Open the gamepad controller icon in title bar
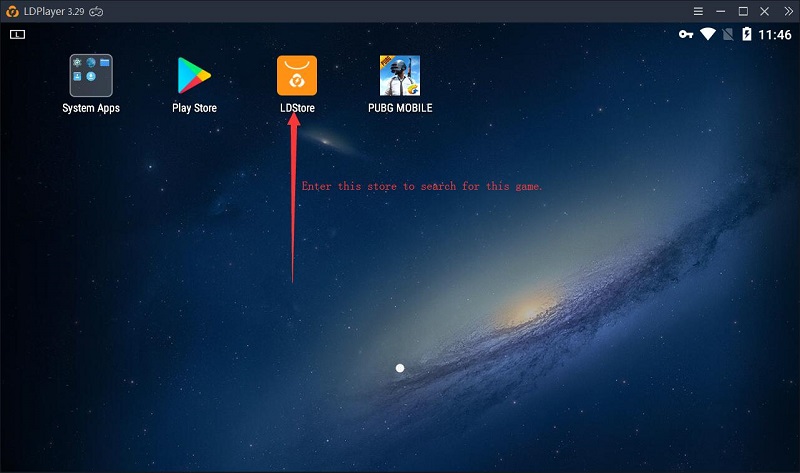Viewport: 800px width, 473px height. 96,12
